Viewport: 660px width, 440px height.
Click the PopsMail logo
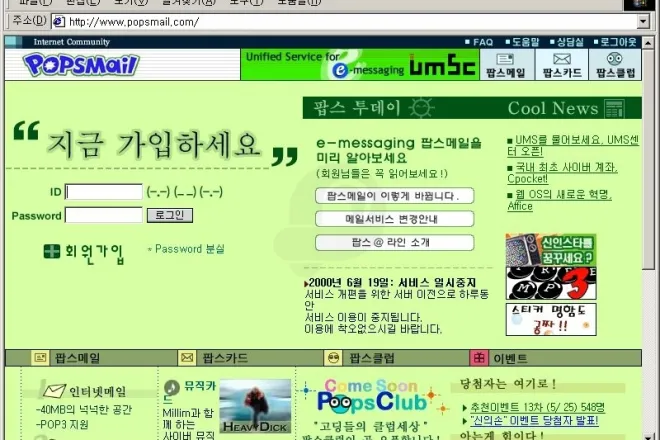tap(81, 65)
